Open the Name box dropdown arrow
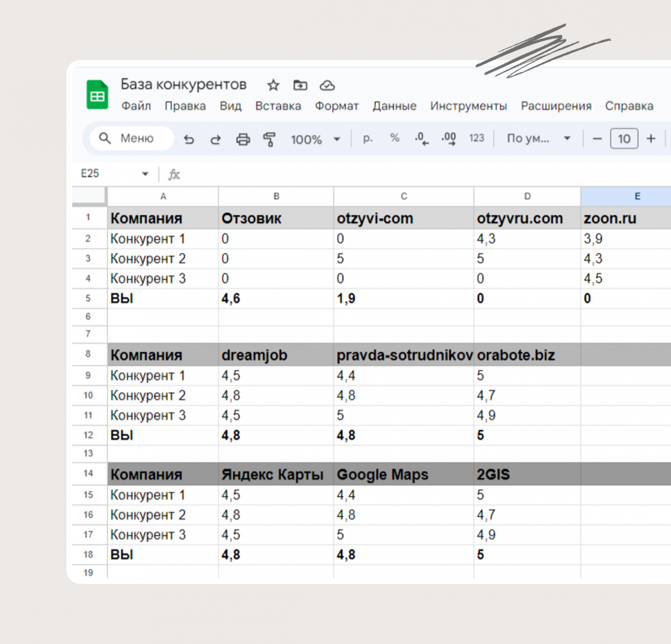Viewport: 671px width, 644px height. pos(145,174)
